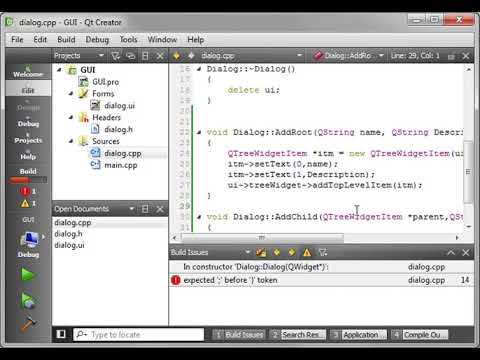Start debugging with the Run-debug icon
The height and width of the screenshot is (360, 480).
pyautogui.click(x=27, y=300)
